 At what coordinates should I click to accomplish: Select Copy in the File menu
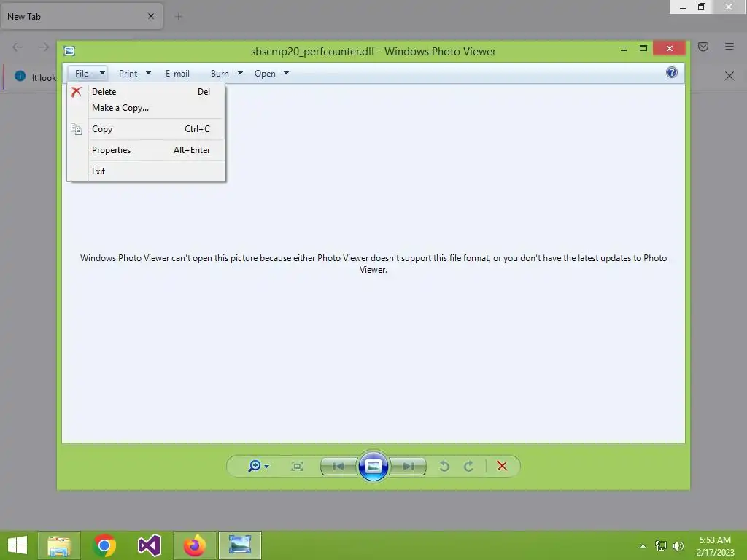tap(146, 129)
